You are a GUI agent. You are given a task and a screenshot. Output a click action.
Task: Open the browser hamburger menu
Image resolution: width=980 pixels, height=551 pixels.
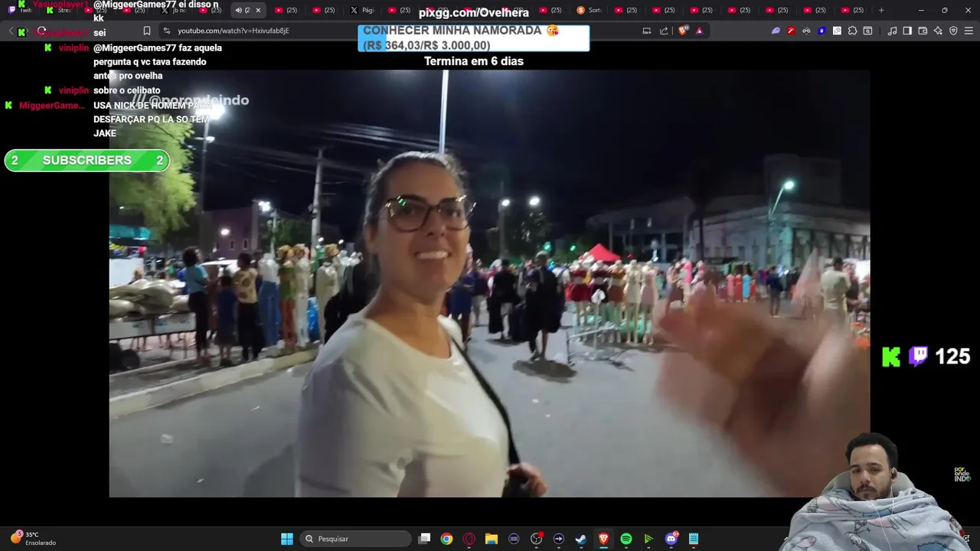pyautogui.click(x=969, y=31)
